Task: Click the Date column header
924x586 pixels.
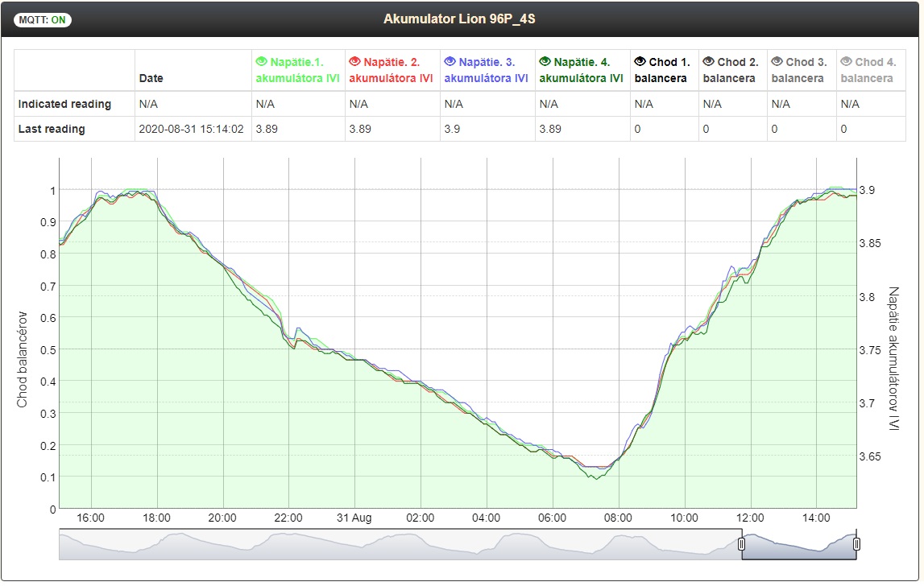Action: (151, 79)
